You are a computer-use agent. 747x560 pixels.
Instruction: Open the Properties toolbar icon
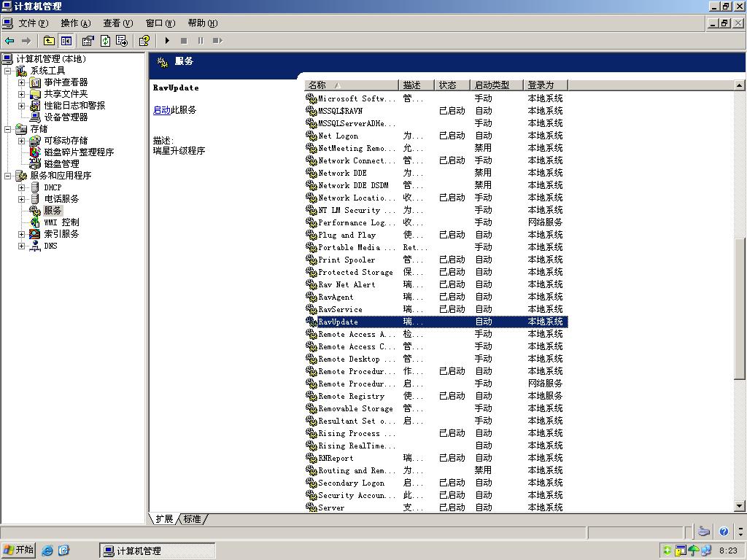[x=88, y=41]
